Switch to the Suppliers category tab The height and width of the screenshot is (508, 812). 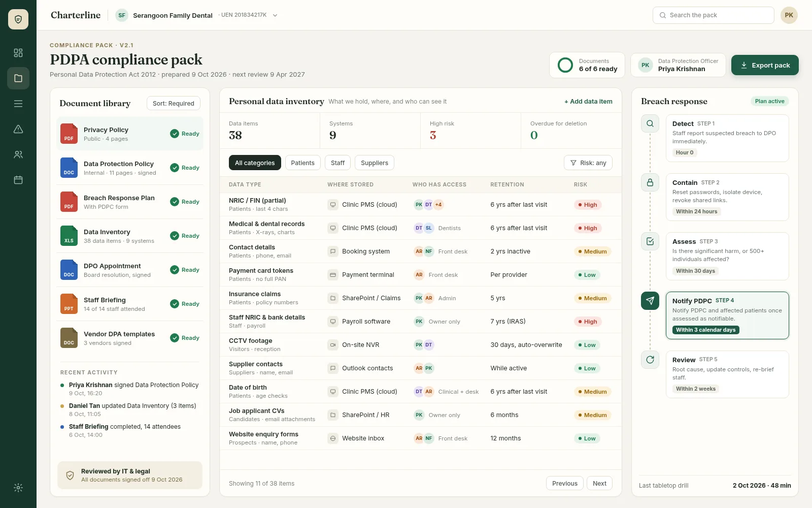(x=375, y=163)
